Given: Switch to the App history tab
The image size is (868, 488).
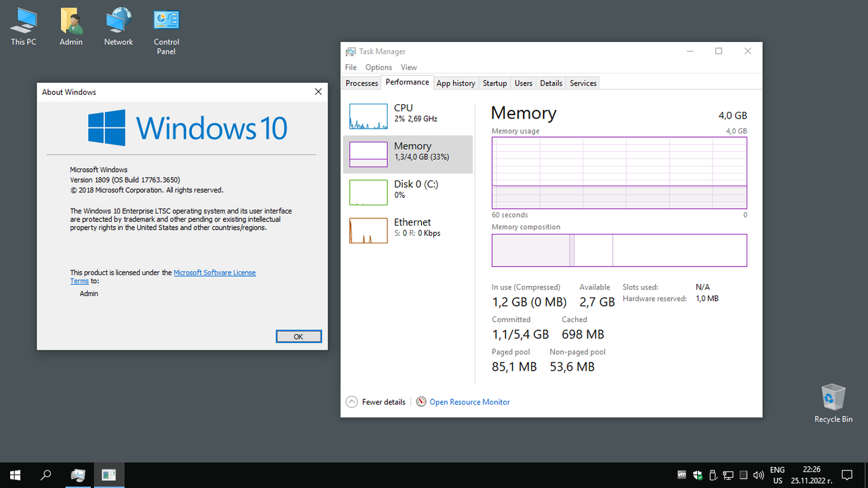Looking at the screenshot, I should coord(456,83).
